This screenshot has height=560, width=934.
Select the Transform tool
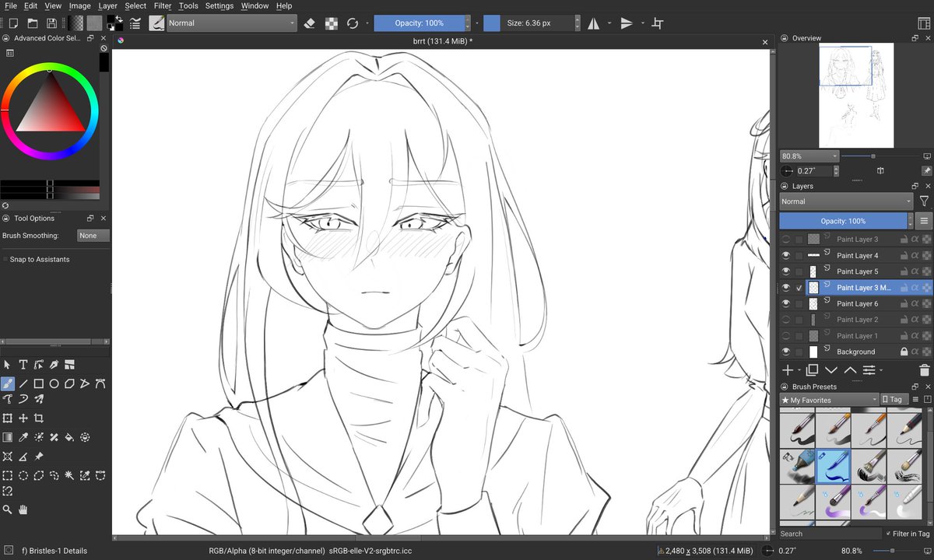(7, 418)
